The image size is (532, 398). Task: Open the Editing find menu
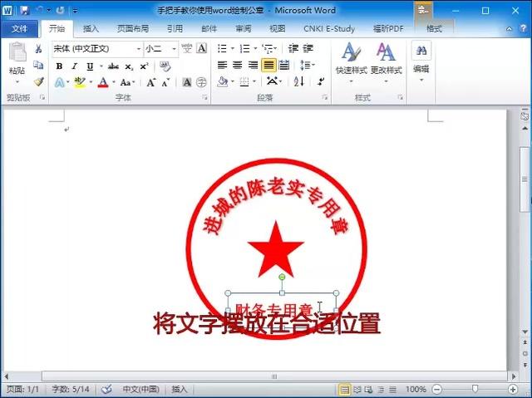(x=421, y=61)
